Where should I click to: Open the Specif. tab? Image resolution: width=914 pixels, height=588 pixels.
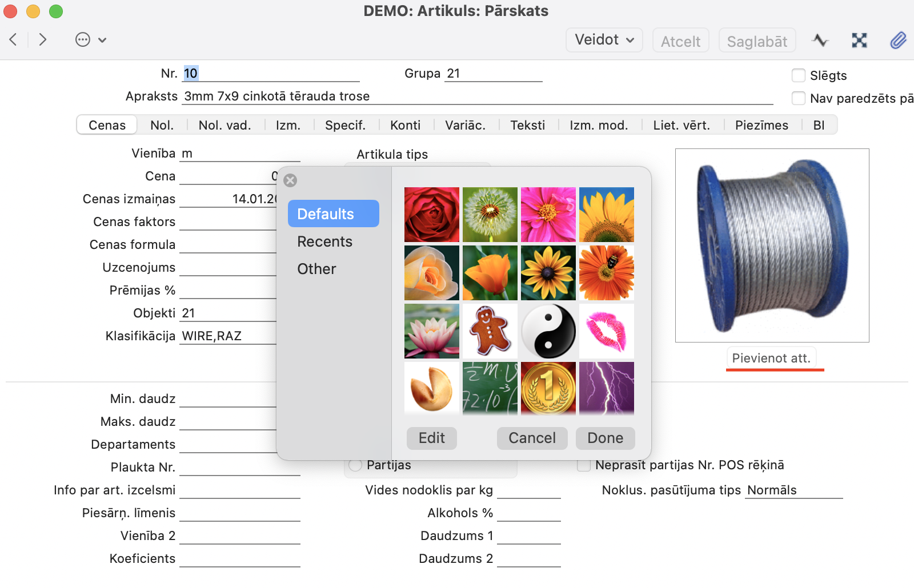(345, 125)
